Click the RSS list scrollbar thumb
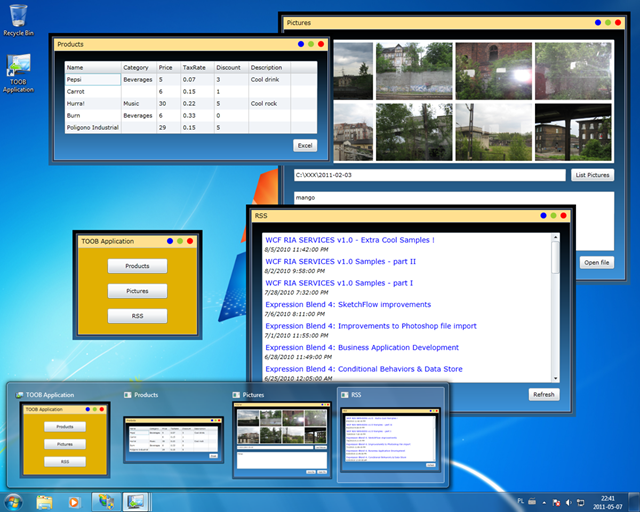Screen dimensions: 640x512 click(555, 257)
